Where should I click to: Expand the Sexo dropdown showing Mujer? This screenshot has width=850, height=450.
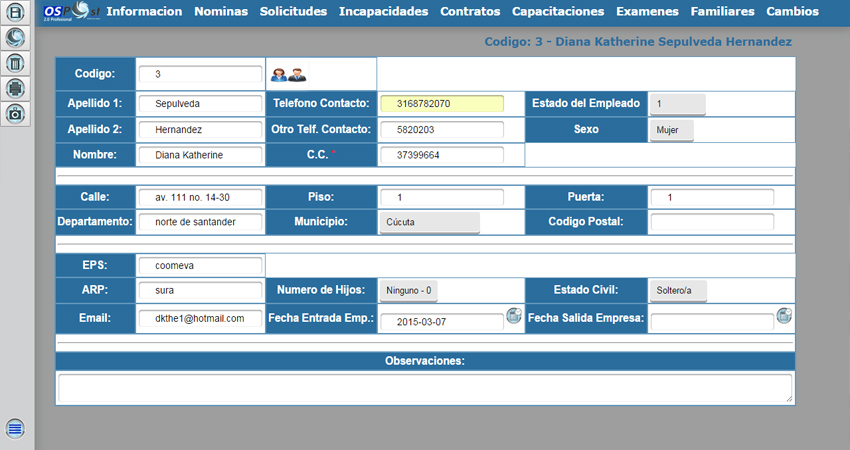672,130
